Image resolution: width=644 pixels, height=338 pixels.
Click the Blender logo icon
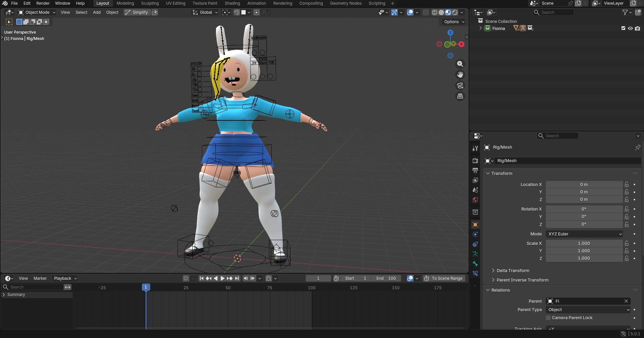pos(5,3)
